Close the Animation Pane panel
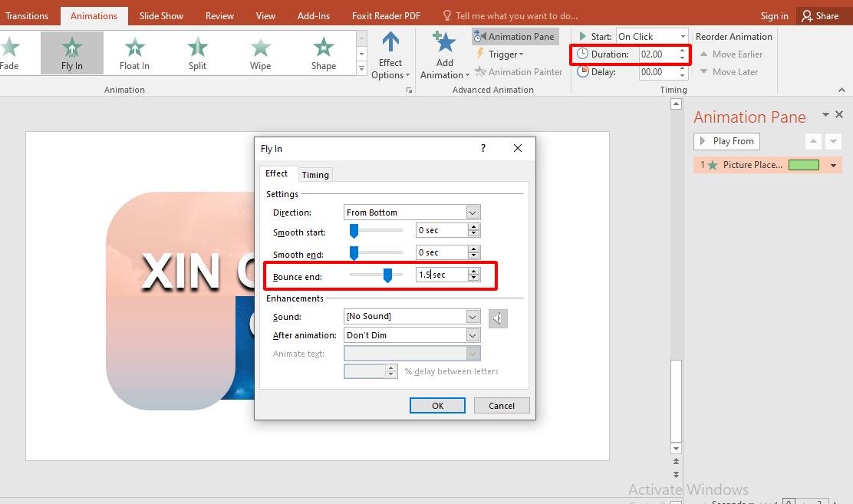The width and height of the screenshot is (853, 504). 839,114
